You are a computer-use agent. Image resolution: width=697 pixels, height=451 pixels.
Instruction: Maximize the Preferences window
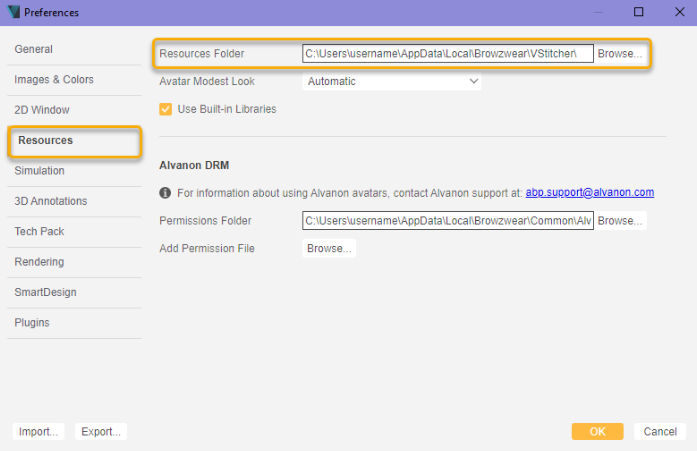coord(638,12)
